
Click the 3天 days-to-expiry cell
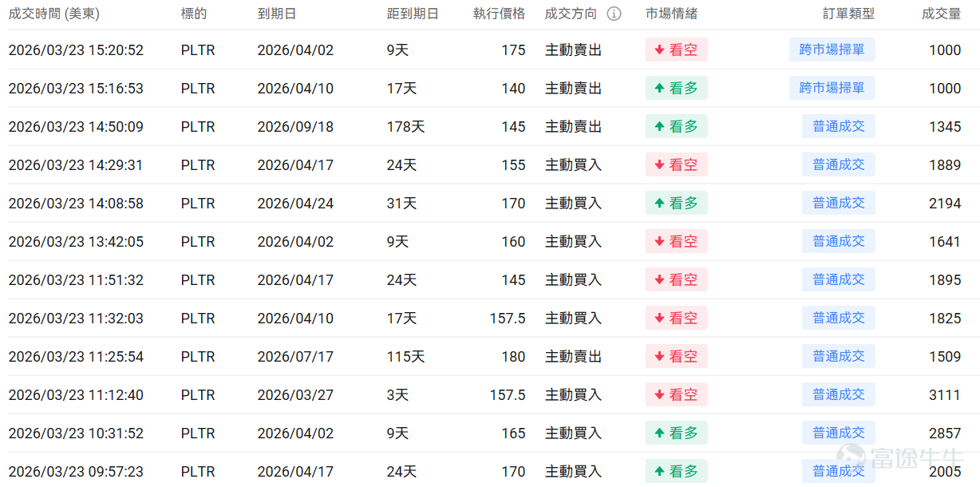[397, 395]
